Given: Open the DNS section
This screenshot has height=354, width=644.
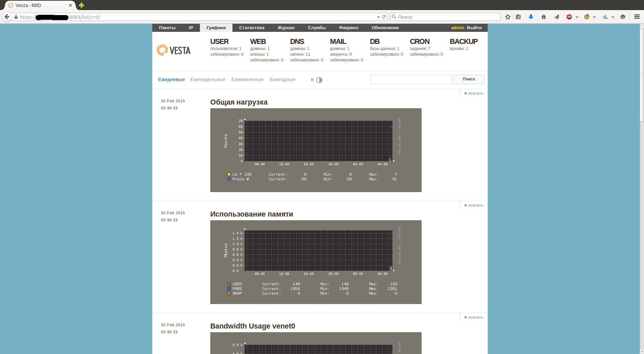Looking at the screenshot, I should [297, 42].
